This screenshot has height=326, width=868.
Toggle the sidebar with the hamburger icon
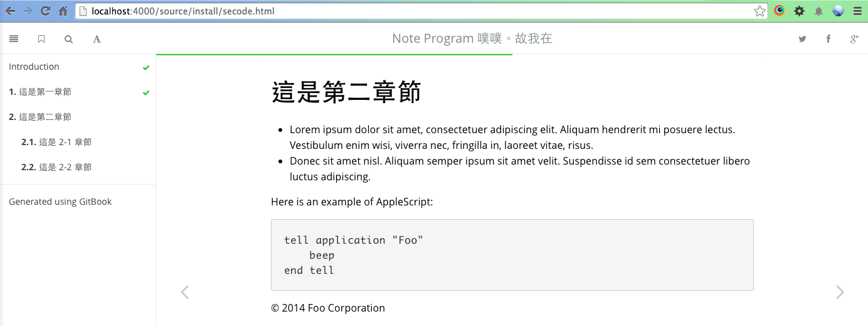[x=14, y=39]
